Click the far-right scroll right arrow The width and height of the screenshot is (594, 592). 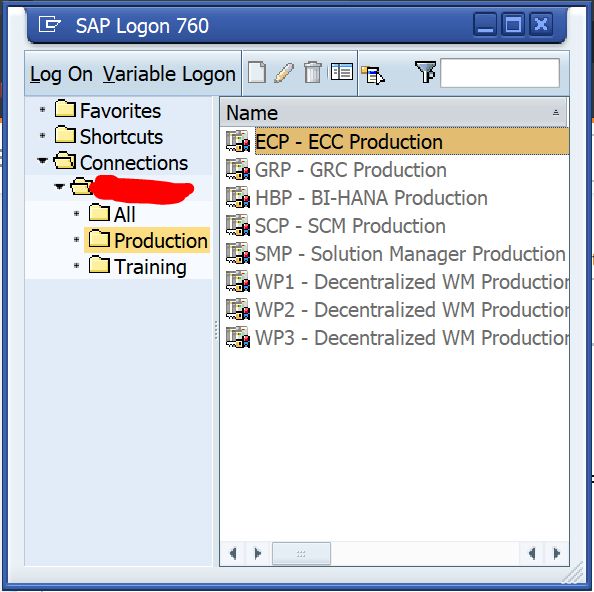point(556,554)
